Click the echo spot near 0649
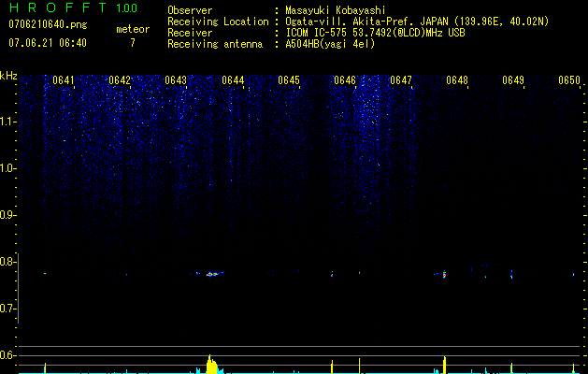Image resolution: width=588 pixels, height=374 pixels. [511, 275]
